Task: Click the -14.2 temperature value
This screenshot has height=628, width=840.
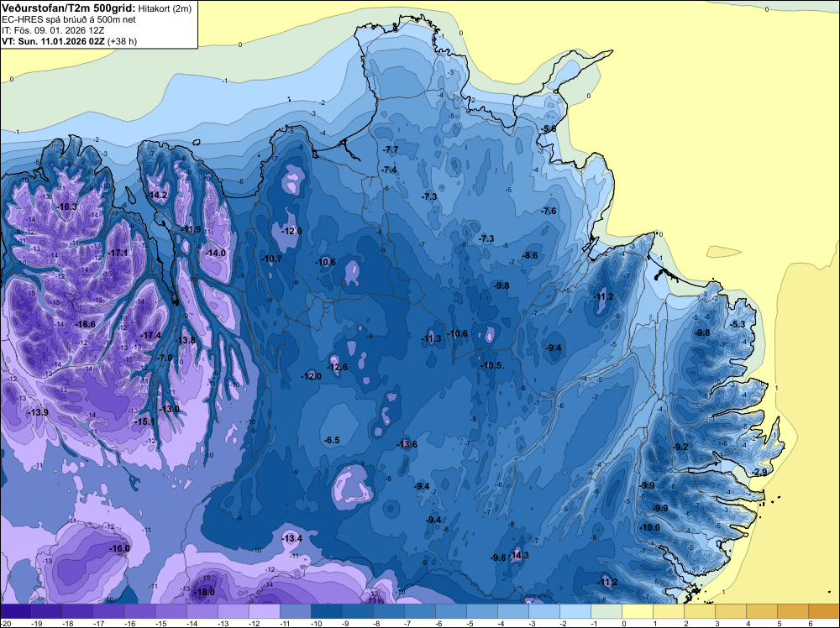Action: [158, 195]
